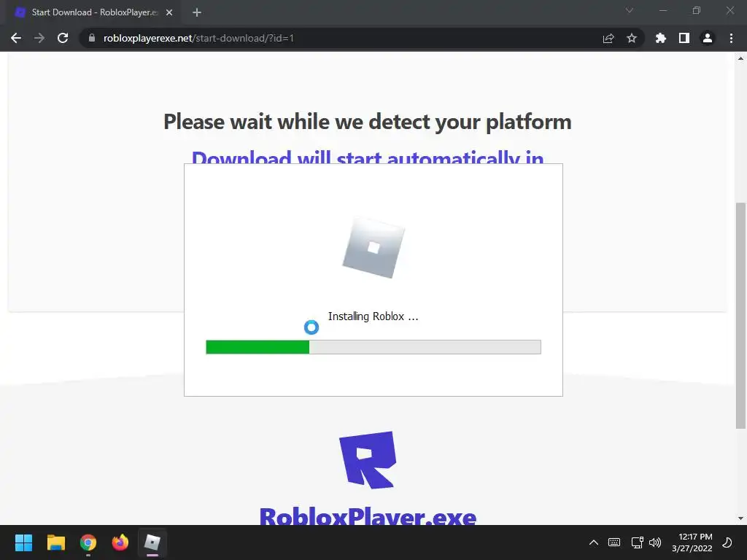Open the Chrome profile menu

[708, 38]
